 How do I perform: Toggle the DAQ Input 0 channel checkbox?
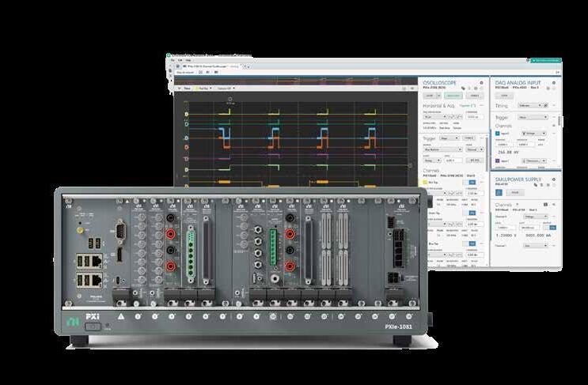pos(498,134)
